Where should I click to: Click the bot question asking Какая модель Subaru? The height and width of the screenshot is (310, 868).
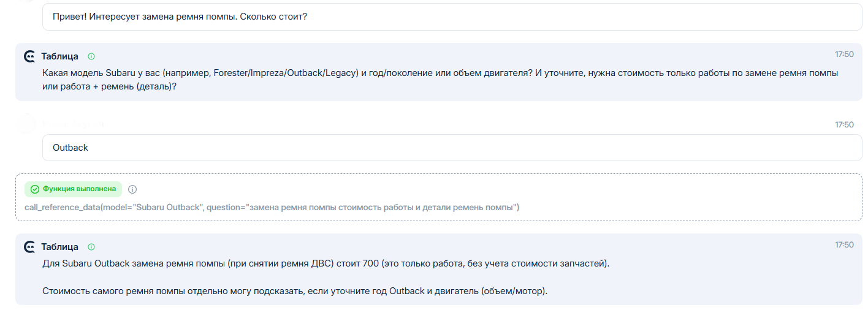click(440, 80)
